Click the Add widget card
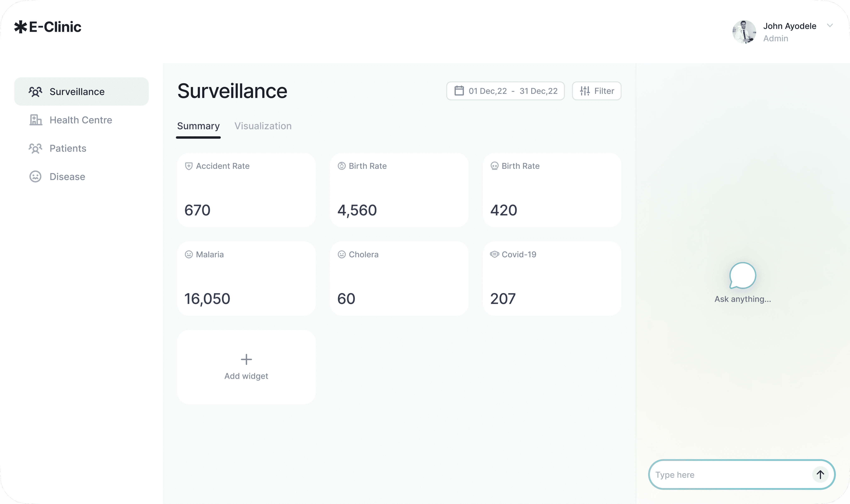Viewport: 850px width, 504px height. (x=246, y=367)
